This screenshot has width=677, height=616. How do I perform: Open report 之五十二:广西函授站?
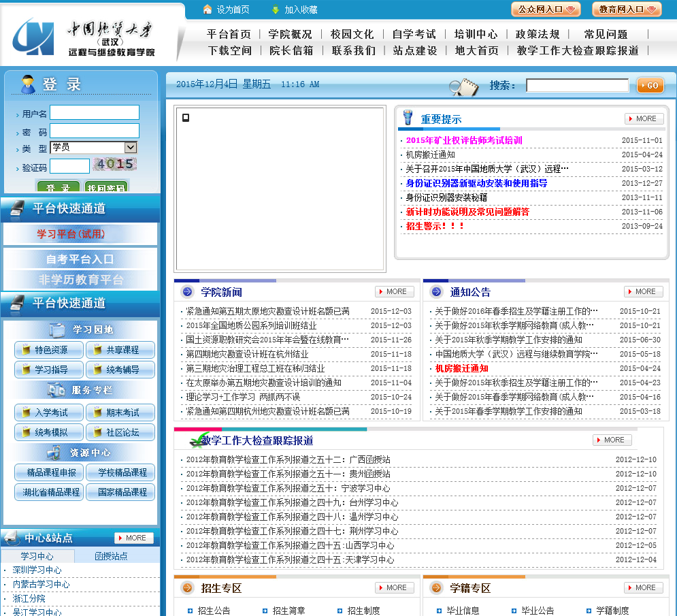click(x=288, y=459)
